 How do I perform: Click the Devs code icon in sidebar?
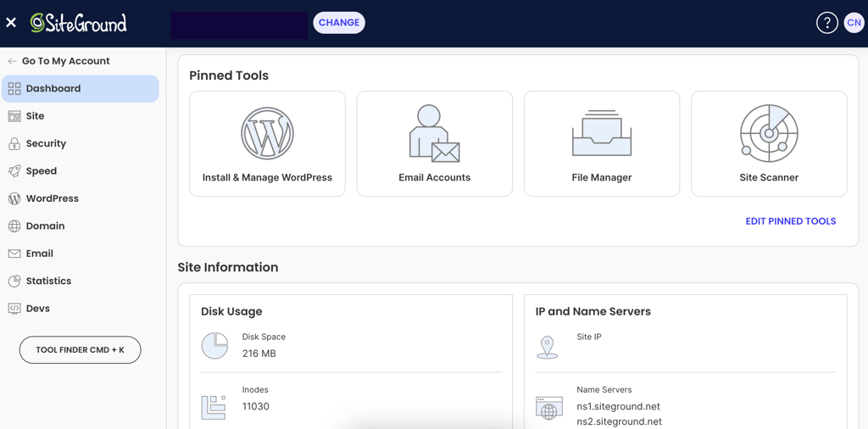pyautogui.click(x=14, y=309)
